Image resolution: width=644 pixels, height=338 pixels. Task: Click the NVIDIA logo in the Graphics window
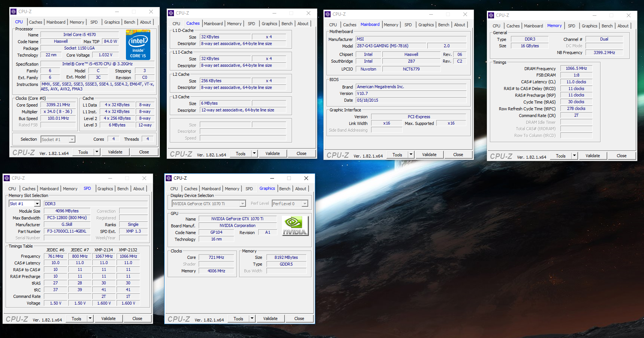pyautogui.click(x=295, y=226)
